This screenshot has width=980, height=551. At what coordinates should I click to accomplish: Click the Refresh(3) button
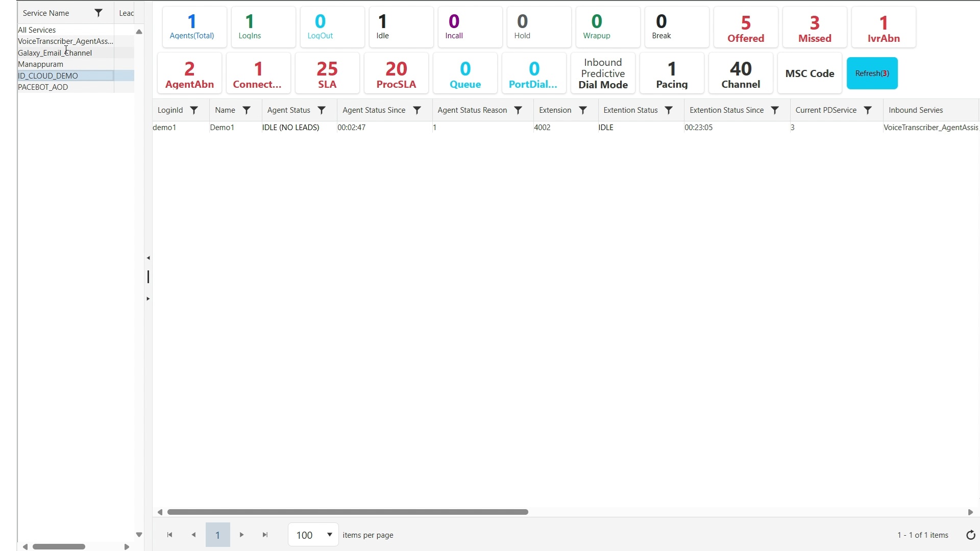(872, 73)
